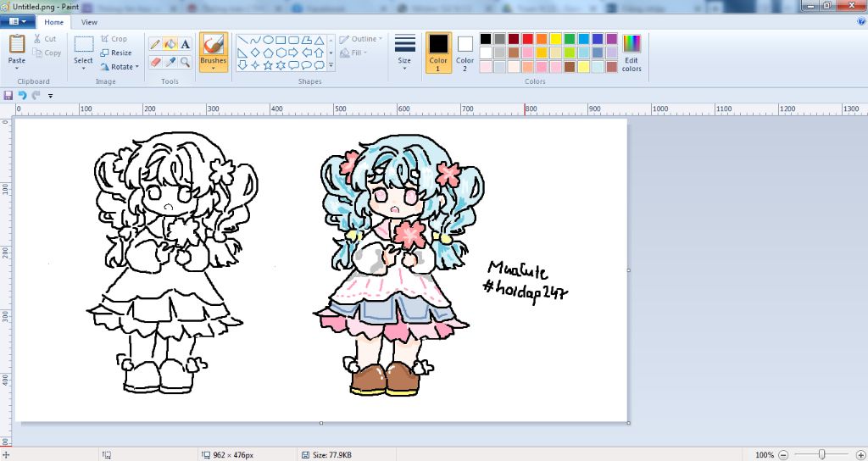Choose the Pentagon shape

tap(268, 53)
